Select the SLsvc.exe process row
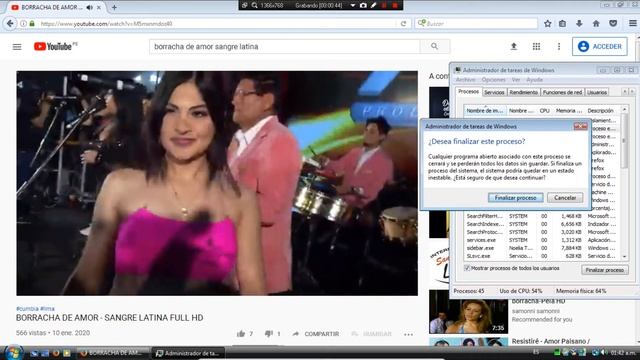 pyautogui.click(x=542, y=256)
